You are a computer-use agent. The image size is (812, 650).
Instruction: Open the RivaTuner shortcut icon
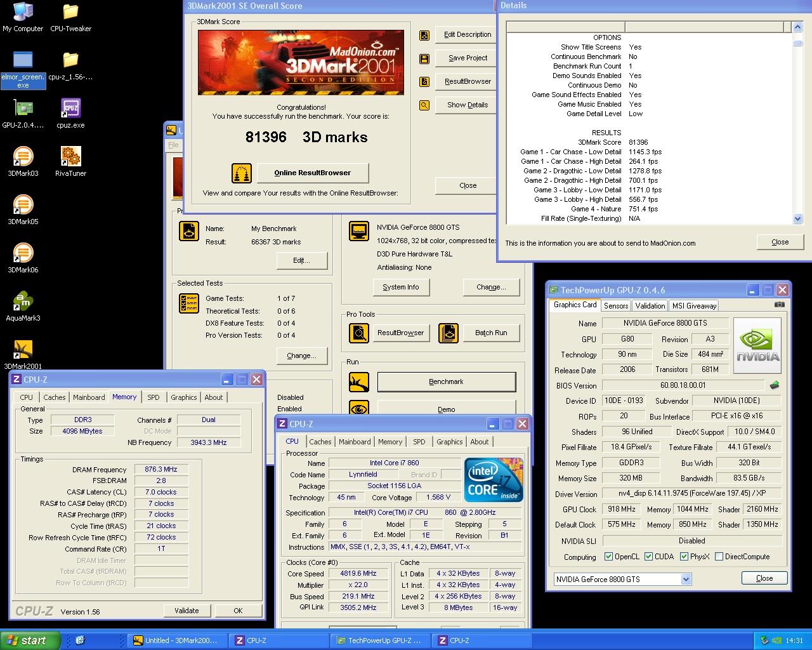pyautogui.click(x=70, y=162)
